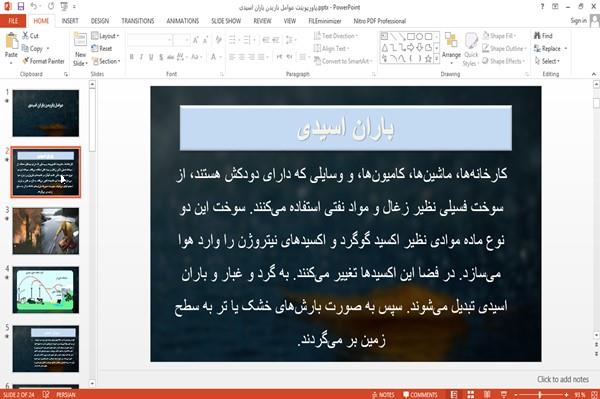The width and height of the screenshot is (600, 399).
Task: Insert text box from the shapes gallery
Action: (x=385, y=37)
